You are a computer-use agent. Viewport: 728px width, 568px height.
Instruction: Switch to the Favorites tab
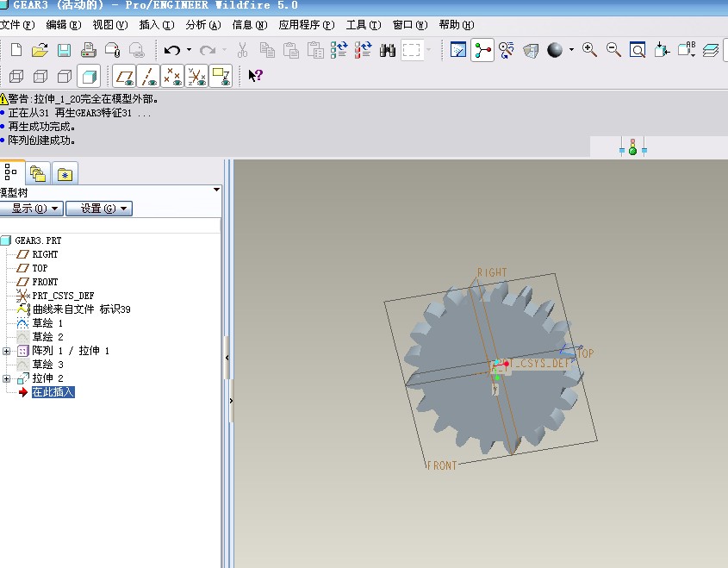pos(65,174)
